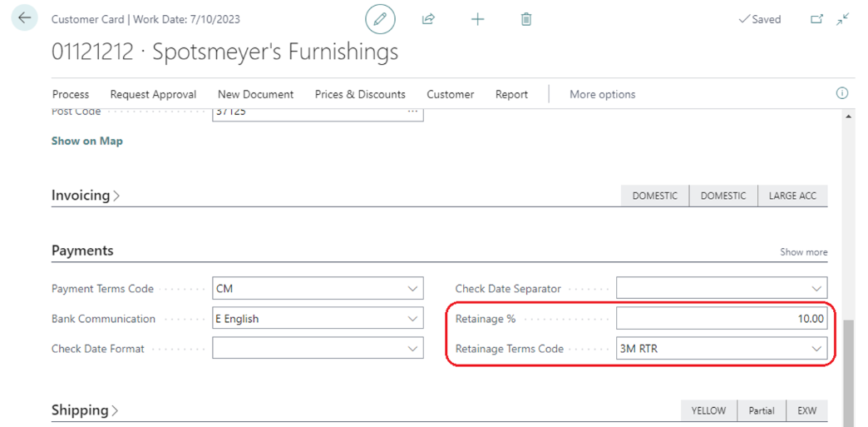Click the Saved status indicator
This screenshot has height=427, width=868.
coord(760,19)
